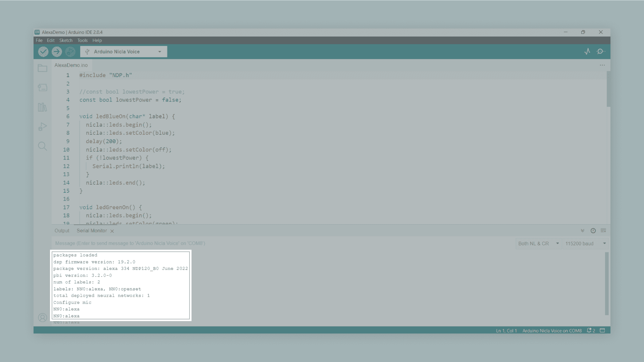Start the debugger from the toolbar
The width and height of the screenshot is (644, 362).
[70, 52]
